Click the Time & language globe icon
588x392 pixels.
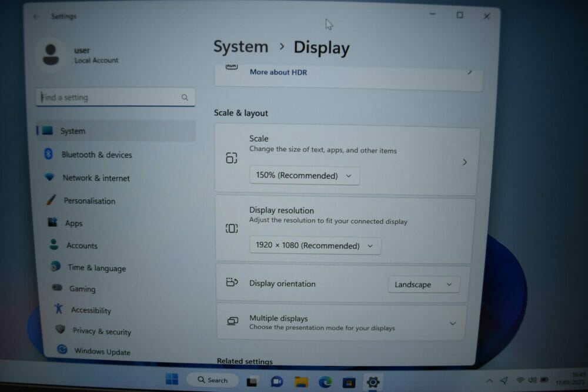pos(55,266)
